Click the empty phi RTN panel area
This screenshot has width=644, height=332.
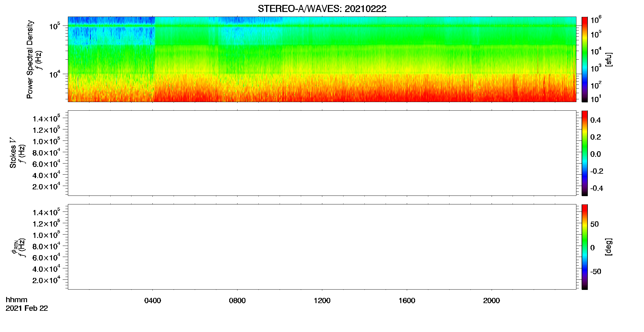(x=322, y=247)
